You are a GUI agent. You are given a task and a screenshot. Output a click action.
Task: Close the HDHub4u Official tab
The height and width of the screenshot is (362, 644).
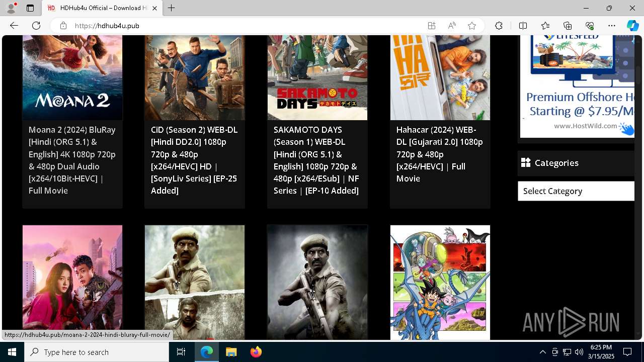coord(154,8)
